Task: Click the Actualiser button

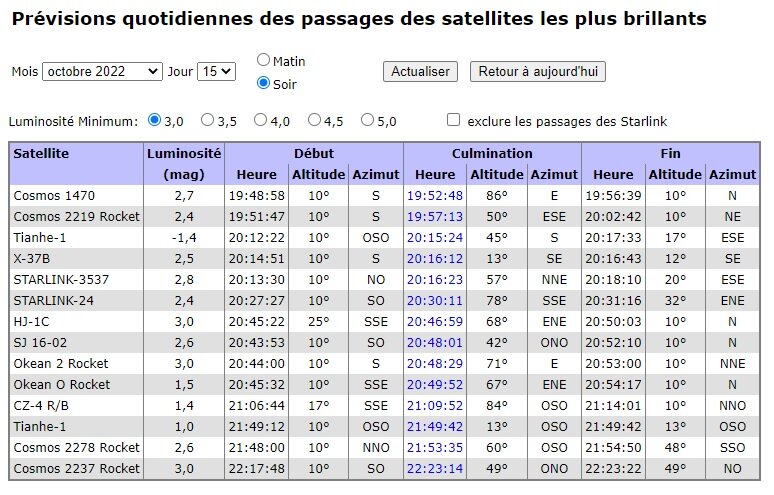Action: [x=420, y=72]
